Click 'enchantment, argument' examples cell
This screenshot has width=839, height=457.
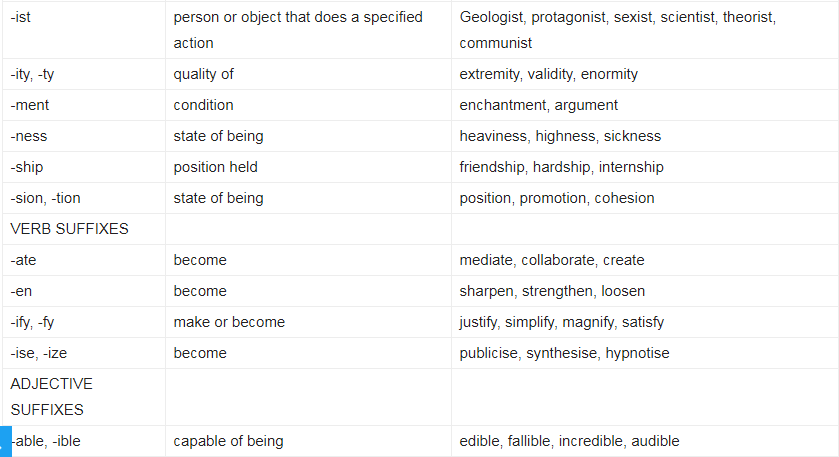pos(645,105)
